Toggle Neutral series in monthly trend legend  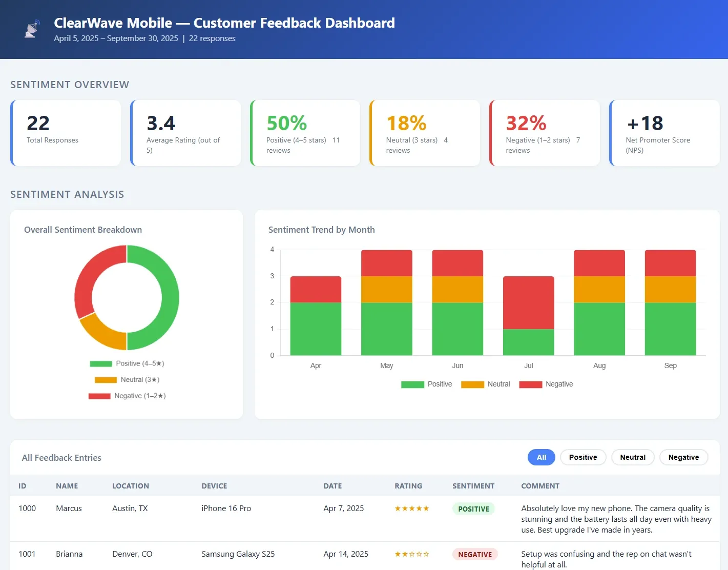point(486,384)
